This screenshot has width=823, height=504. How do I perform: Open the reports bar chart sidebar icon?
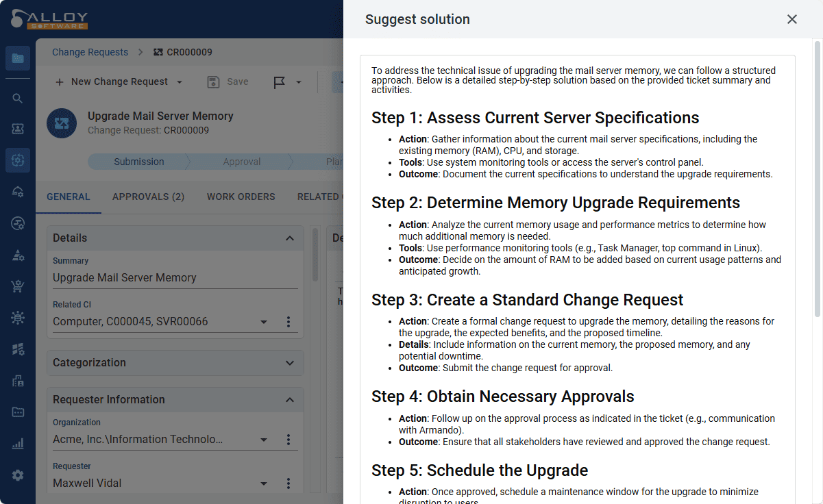(x=18, y=444)
